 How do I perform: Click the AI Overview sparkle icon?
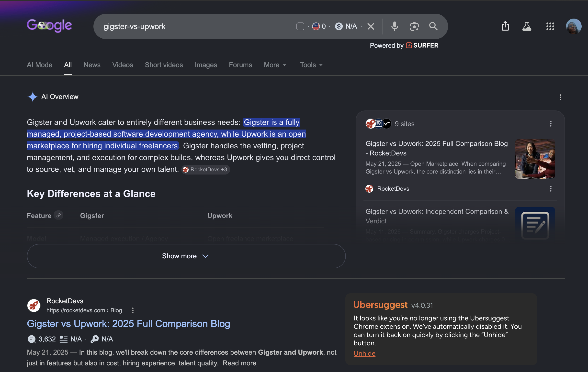coord(33,97)
